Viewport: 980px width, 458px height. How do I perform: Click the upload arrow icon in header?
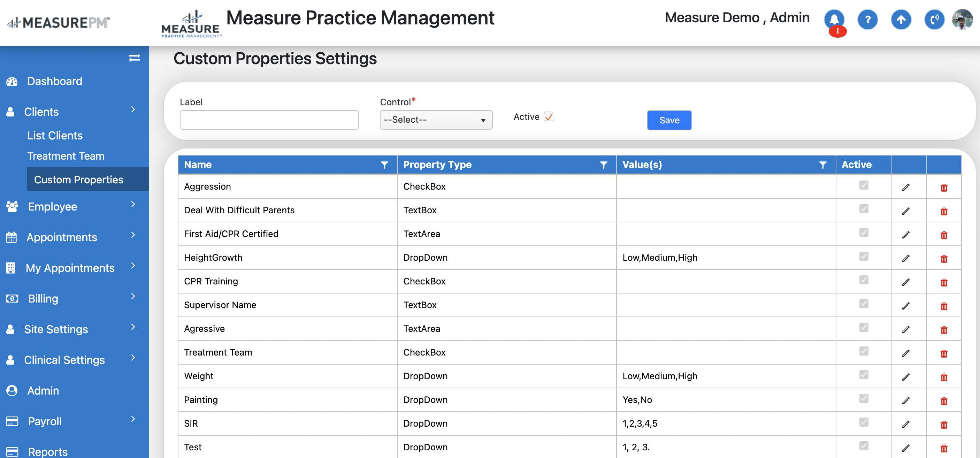point(901,19)
